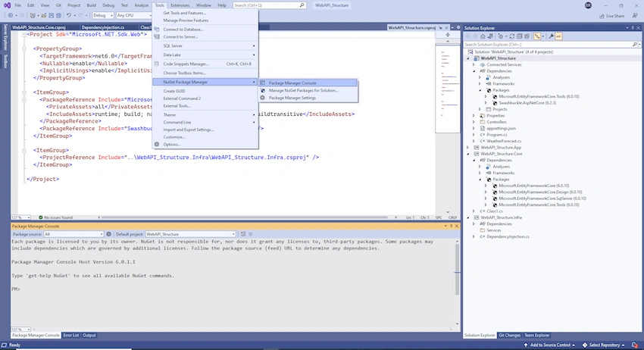Click the Live Share icon
644x350 pixels.
pos(602,16)
